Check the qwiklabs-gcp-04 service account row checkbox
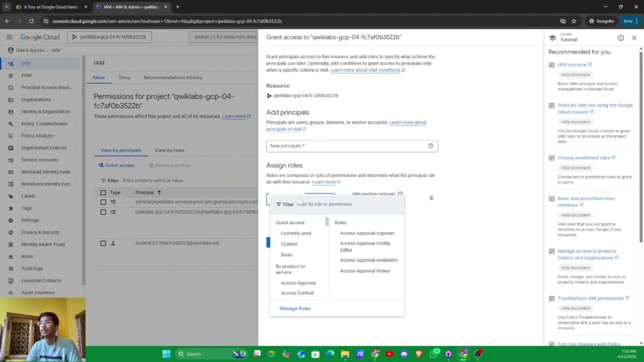This screenshot has height=362, width=644. tap(103, 212)
